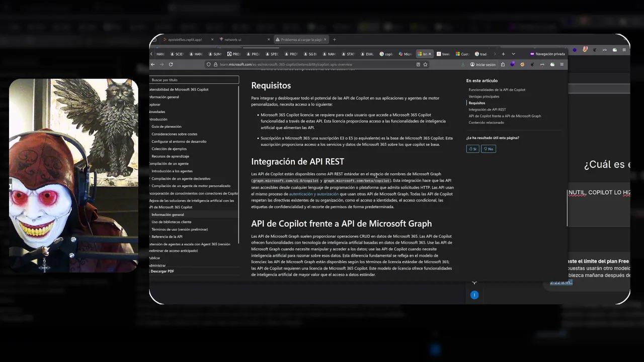Reload the page with the refresh icon
The height and width of the screenshot is (362, 644).
pos(171,64)
